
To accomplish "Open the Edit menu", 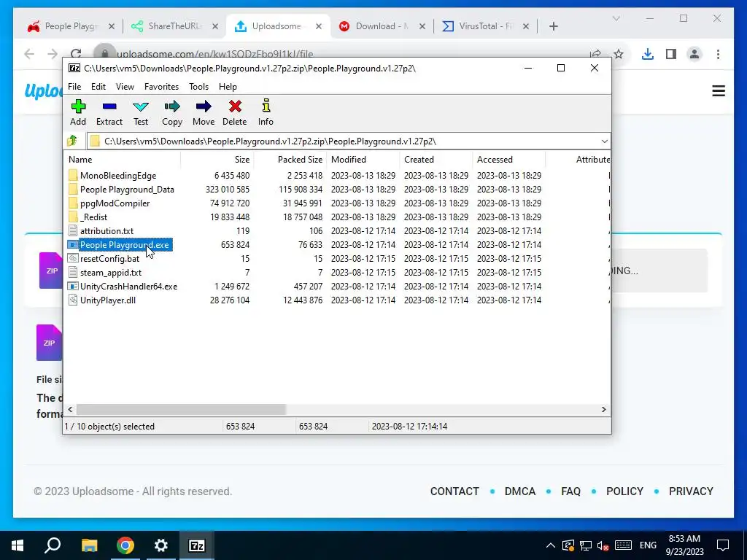I will pyautogui.click(x=98, y=87).
